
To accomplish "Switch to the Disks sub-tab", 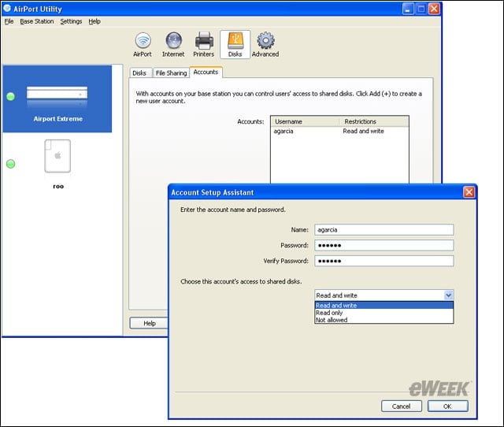I will pos(139,73).
